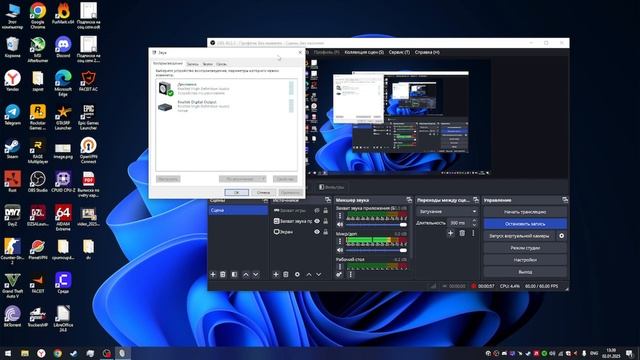
Task: Mute application audio capture speaker icon
Action: click(x=340, y=224)
